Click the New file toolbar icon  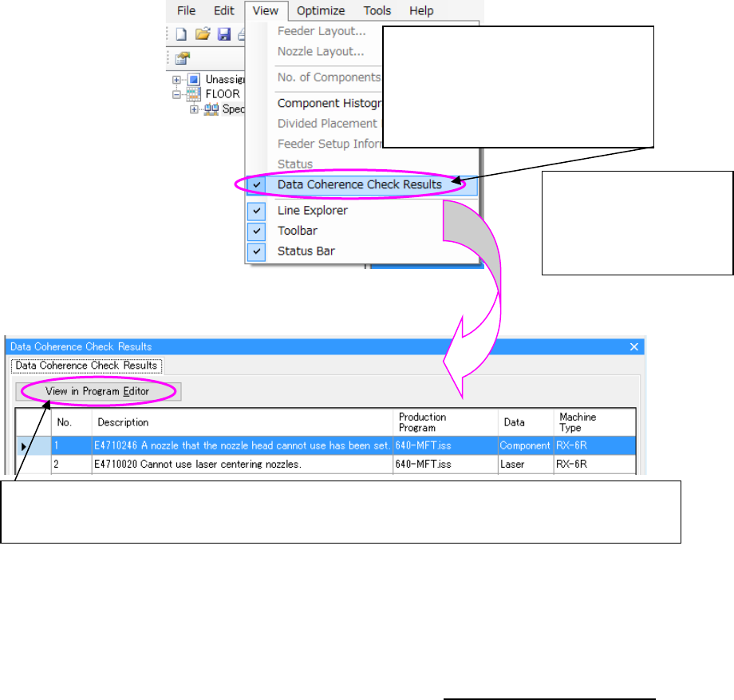[181, 34]
